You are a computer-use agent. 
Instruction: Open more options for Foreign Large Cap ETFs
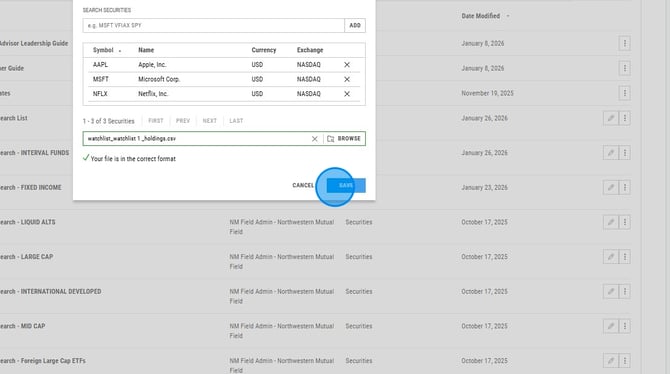pos(625,360)
